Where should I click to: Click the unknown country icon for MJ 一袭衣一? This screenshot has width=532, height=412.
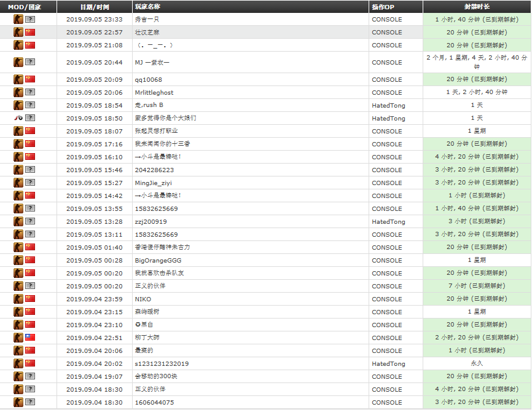30,61
